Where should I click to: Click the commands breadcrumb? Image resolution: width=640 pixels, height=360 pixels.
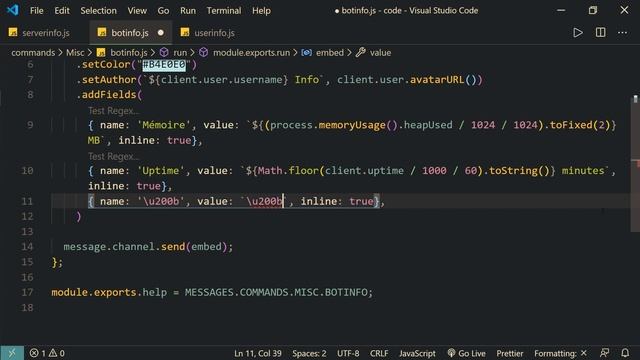[x=33, y=53]
